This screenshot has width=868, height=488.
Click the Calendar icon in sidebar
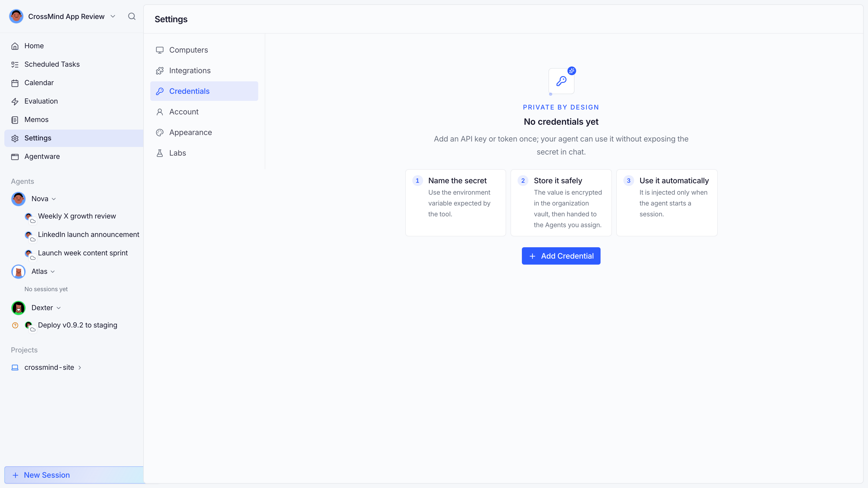(x=15, y=83)
